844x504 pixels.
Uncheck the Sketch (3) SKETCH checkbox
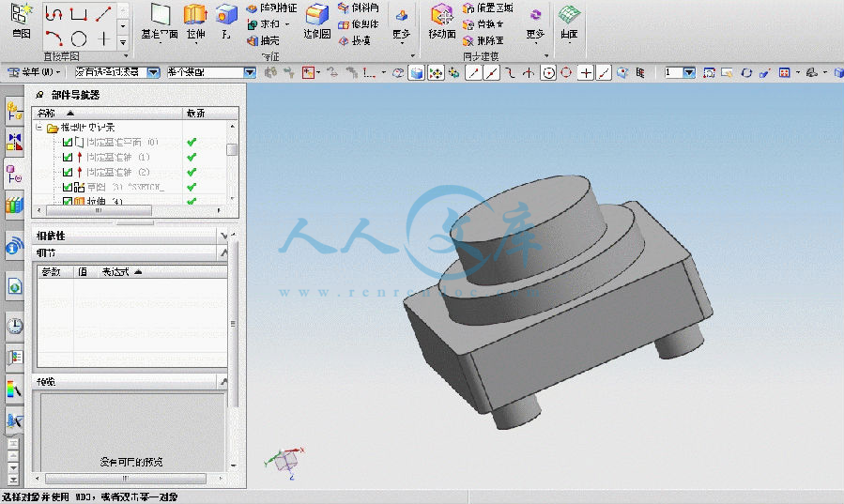[68, 187]
